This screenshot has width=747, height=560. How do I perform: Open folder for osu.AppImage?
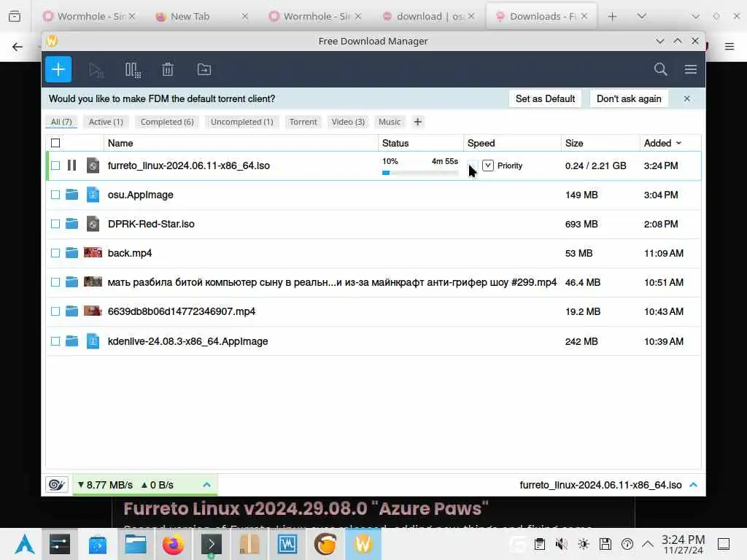(x=72, y=194)
